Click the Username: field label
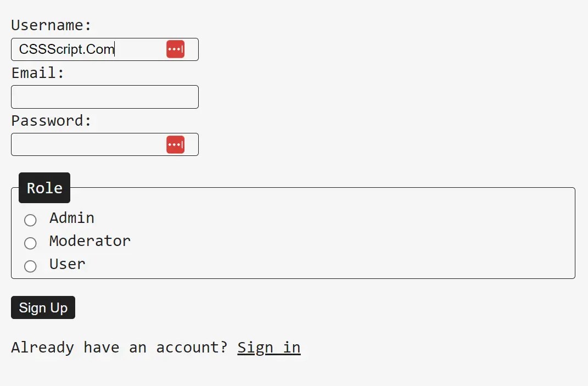The image size is (588, 386). click(50, 25)
